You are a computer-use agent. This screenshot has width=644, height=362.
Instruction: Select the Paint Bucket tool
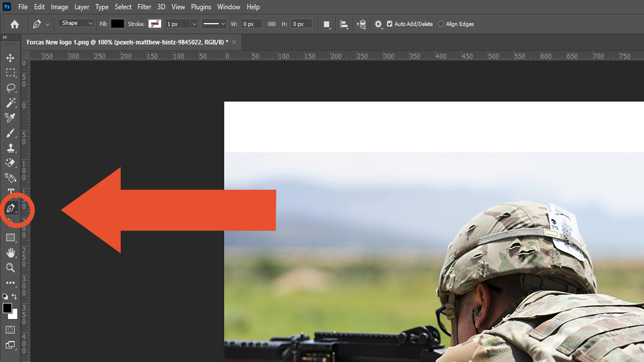click(x=10, y=178)
